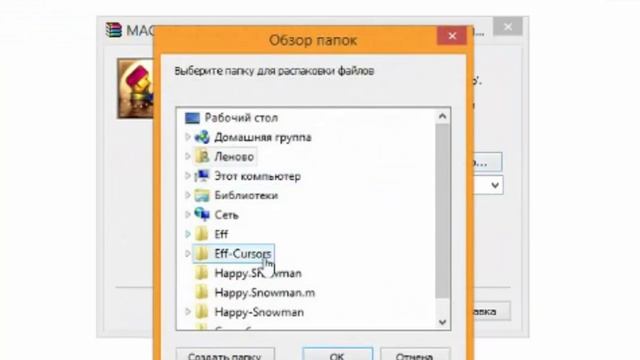Click the Домашняя группа homegroup icon

tap(202, 137)
